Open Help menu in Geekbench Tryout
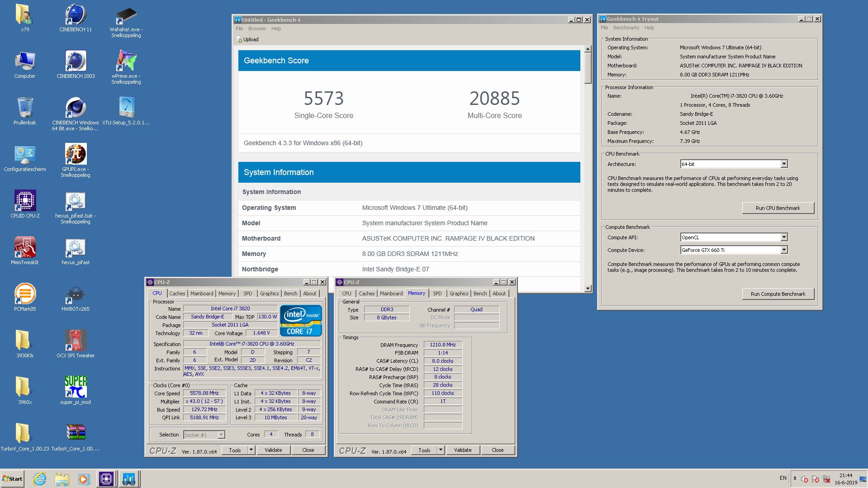 pyautogui.click(x=649, y=28)
